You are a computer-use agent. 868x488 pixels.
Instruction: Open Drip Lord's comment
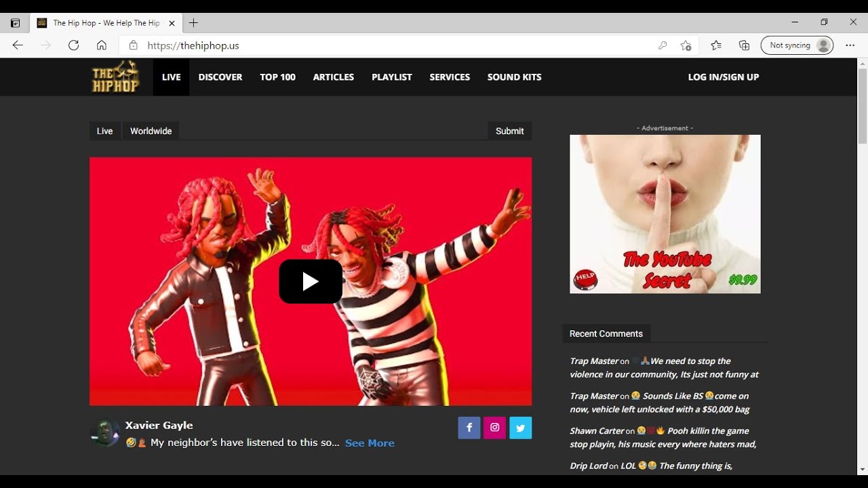[x=651, y=466]
